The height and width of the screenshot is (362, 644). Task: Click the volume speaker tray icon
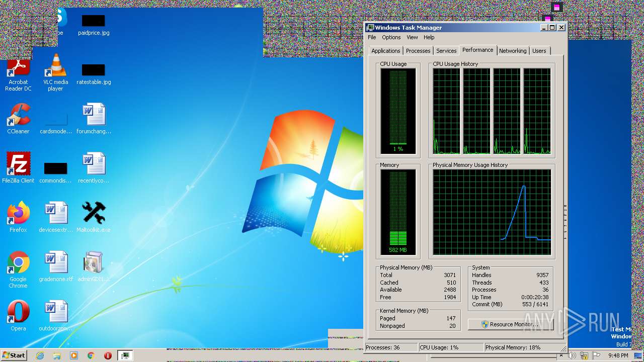coord(573,355)
